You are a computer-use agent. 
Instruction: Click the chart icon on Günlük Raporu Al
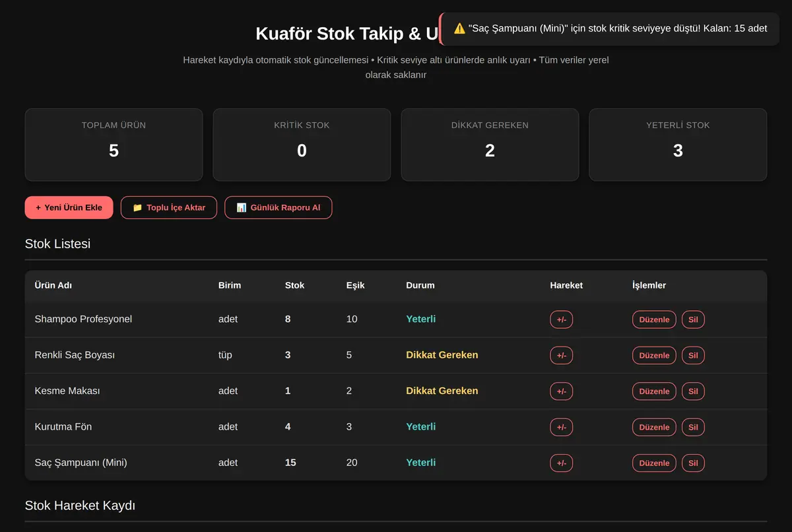pos(242,207)
